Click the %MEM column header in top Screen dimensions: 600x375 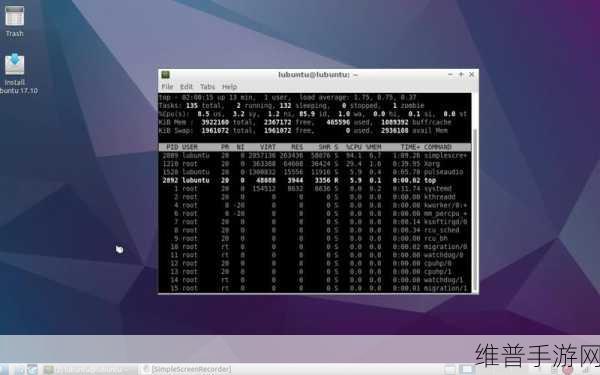coord(373,147)
